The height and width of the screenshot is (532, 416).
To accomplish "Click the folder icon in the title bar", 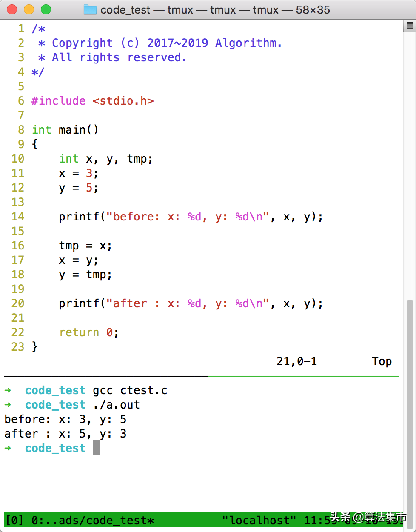I will (x=90, y=9).
